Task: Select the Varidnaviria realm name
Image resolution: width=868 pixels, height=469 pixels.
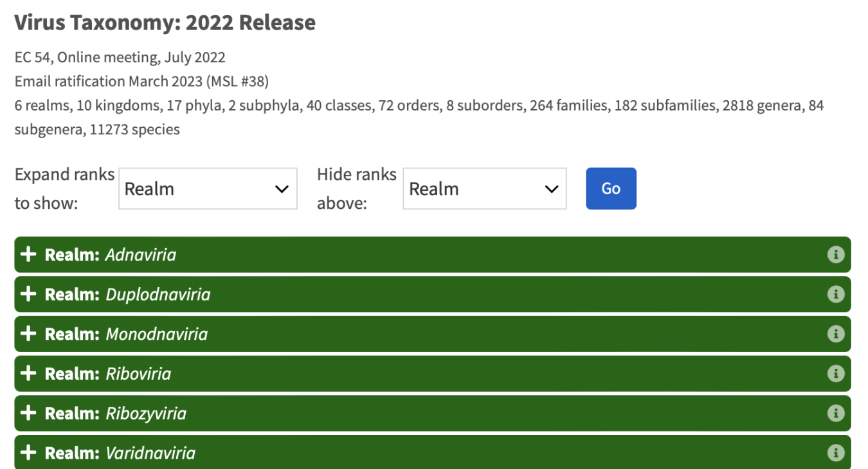Action: coord(150,453)
